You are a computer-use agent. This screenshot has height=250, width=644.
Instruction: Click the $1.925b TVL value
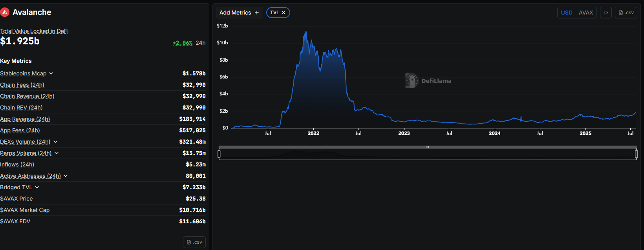click(20, 41)
